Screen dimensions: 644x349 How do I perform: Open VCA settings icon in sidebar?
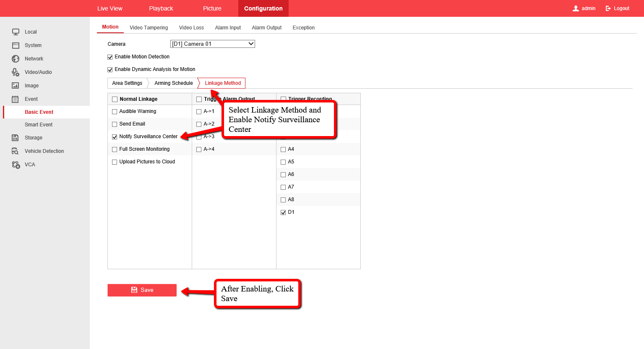(16, 165)
